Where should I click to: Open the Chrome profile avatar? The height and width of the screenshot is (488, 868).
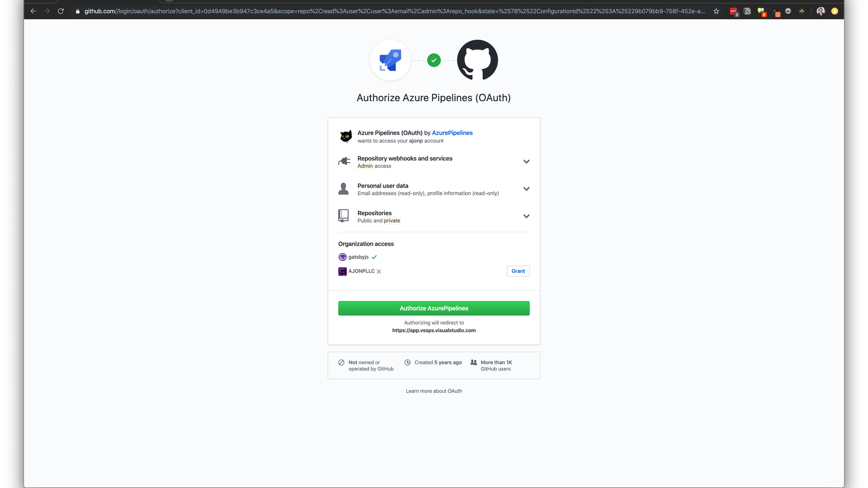click(x=821, y=11)
